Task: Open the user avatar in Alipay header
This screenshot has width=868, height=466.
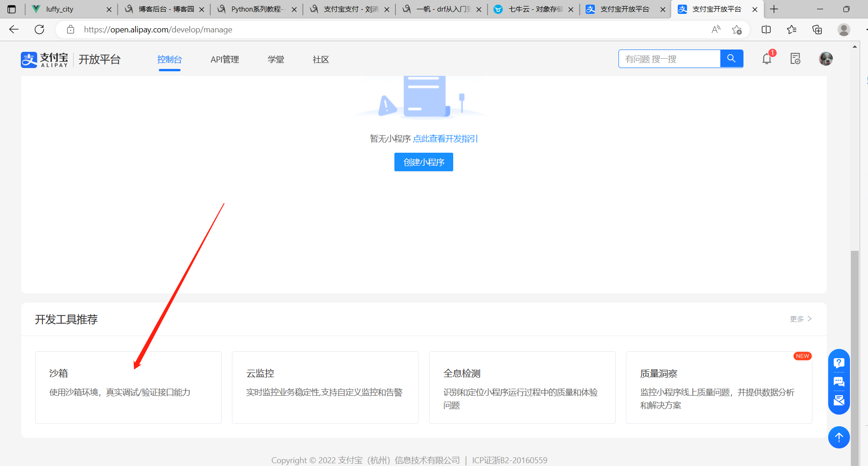Action: click(826, 59)
